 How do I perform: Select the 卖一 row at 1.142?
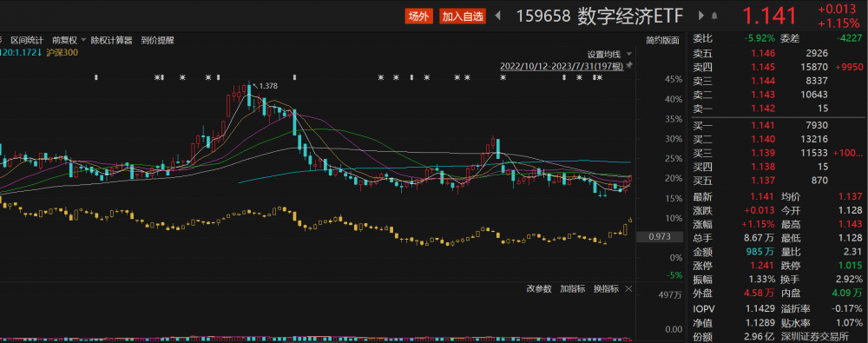point(778,109)
